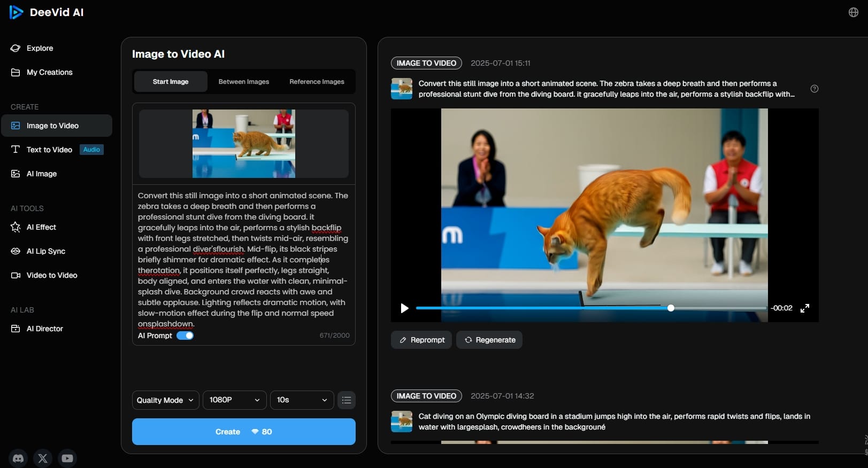The width and height of the screenshot is (868, 468).
Task: Click thumbnail beside the zebra prompt result
Action: 402,89
